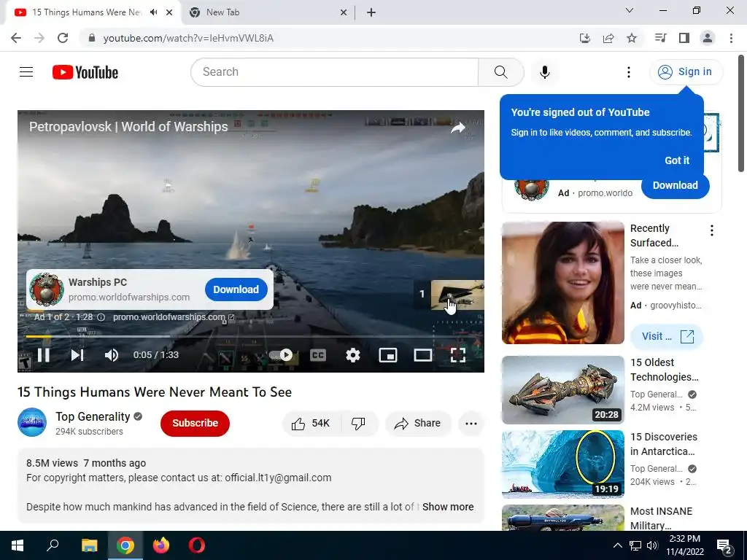Seek on the video progress bar
This screenshot has height=560, width=747.
click(251, 336)
